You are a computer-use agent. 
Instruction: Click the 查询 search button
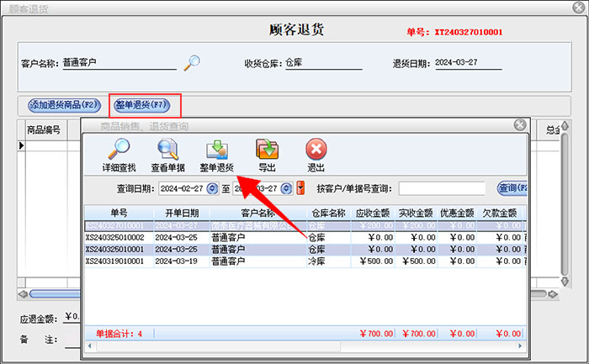(511, 187)
